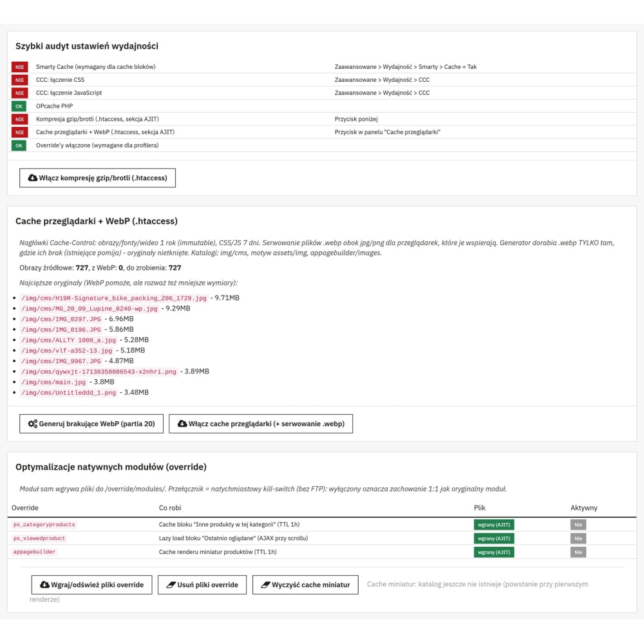This screenshot has width=644, height=644.
Task: Toggle Aktywny switch for ps_viewedproduct
Action: [x=578, y=538]
